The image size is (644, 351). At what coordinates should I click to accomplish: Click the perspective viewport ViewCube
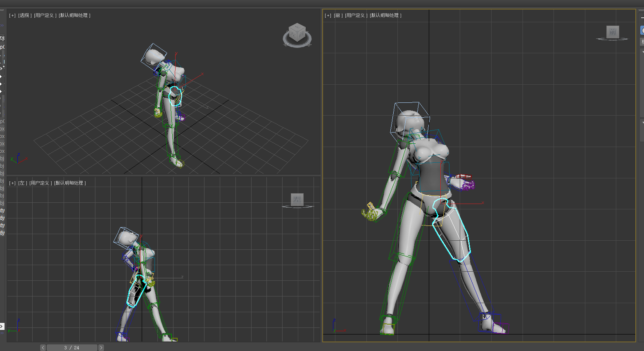click(297, 32)
